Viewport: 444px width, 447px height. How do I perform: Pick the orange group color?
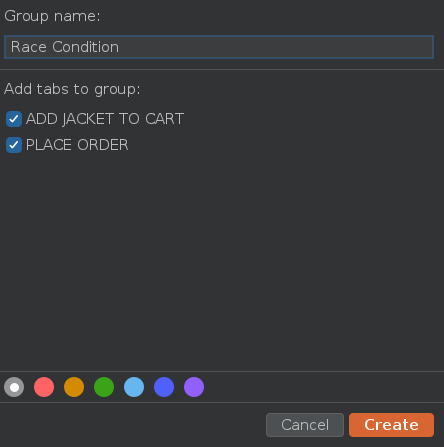pyautogui.click(x=74, y=387)
